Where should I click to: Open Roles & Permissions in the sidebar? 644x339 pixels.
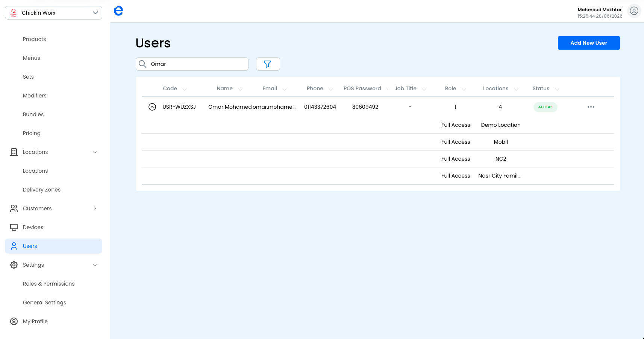tap(48, 284)
